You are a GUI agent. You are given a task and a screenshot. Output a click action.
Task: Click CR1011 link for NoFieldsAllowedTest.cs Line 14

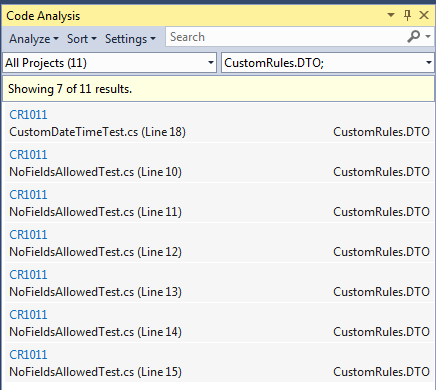[x=28, y=315]
